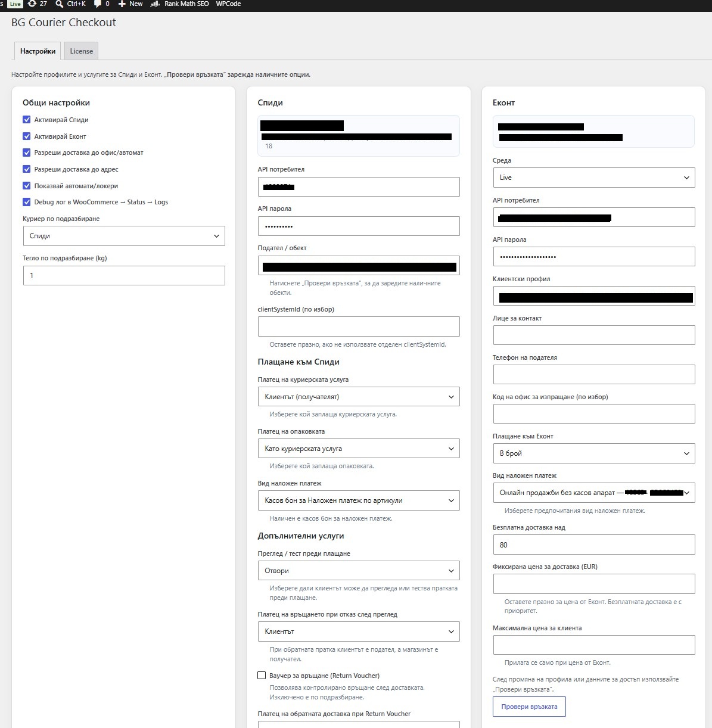Focus Спиди API потребител field
The image size is (712, 728).
coord(359,187)
